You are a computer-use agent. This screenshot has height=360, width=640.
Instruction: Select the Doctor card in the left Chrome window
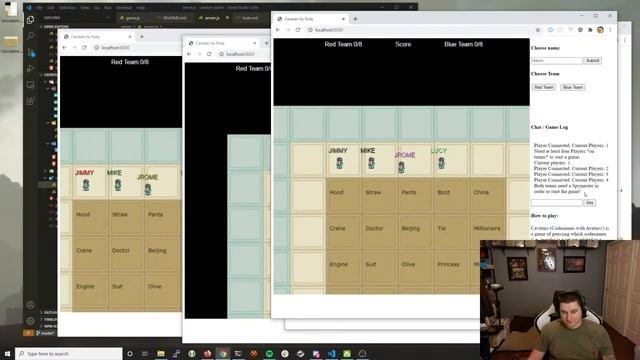tap(126, 253)
